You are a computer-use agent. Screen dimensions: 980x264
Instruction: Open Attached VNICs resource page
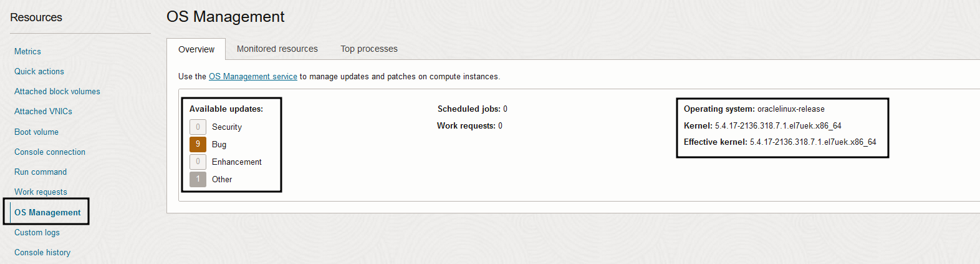tap(43, 112)
